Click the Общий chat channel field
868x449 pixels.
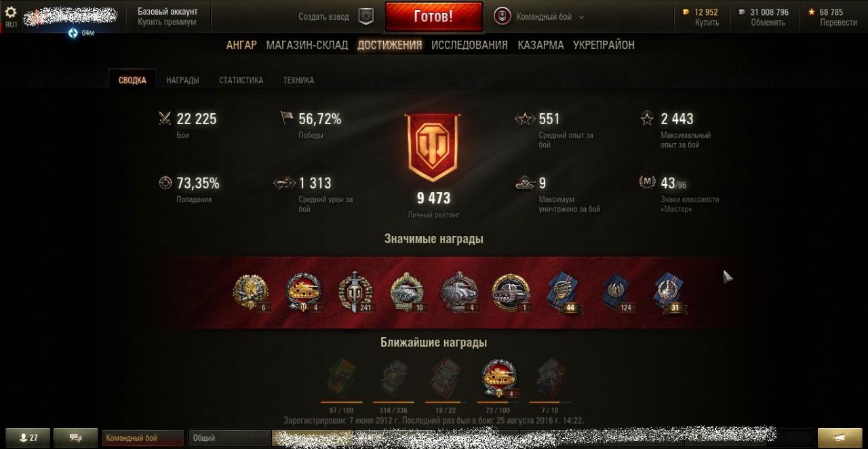(229, 438)
